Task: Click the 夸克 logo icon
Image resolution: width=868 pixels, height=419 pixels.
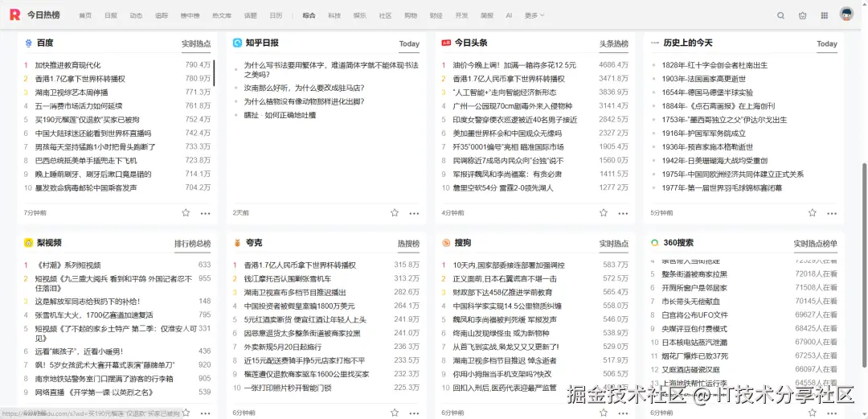Action: coord(237,243)
